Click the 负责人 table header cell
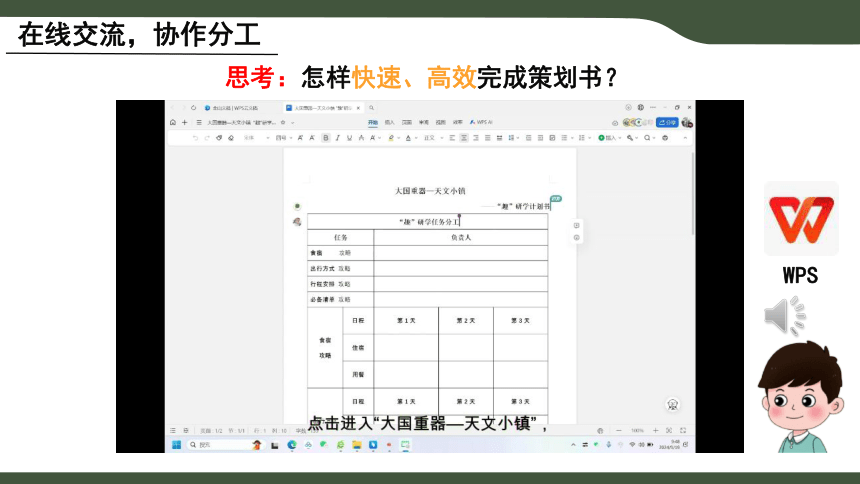 [x=461, y=238]
